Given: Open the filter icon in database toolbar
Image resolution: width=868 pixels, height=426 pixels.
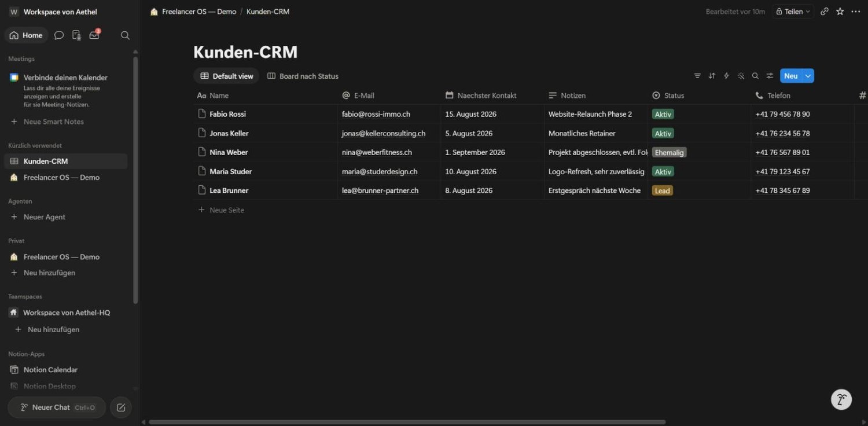Looking at the screenshot, I should [697, 76].
